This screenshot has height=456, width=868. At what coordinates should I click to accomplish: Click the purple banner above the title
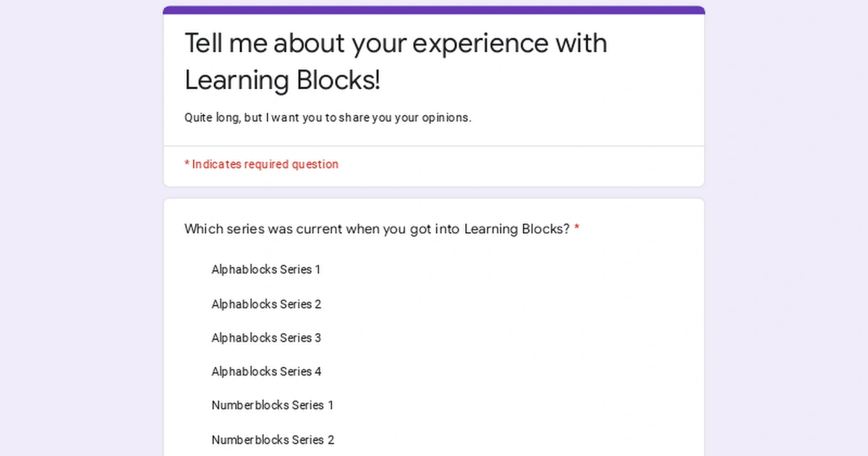click(x=434, y=9)
